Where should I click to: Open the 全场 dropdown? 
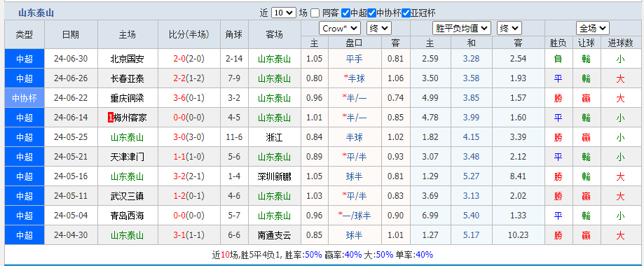coord(592,28)
